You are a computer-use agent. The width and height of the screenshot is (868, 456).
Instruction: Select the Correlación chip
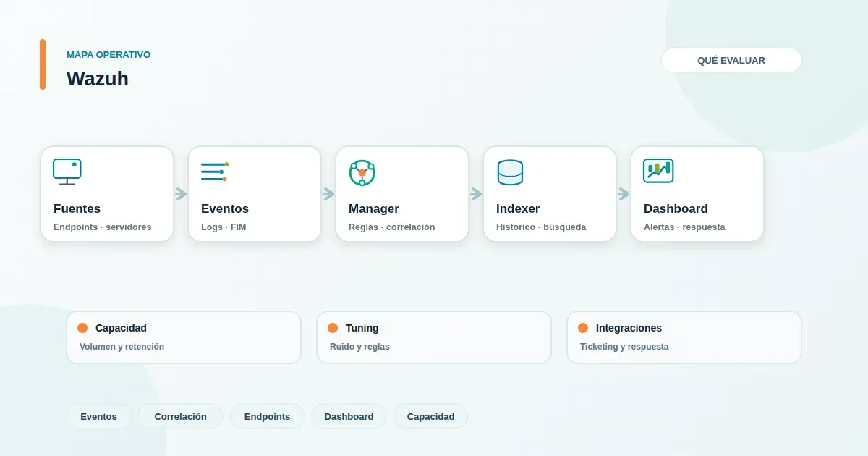181,416
